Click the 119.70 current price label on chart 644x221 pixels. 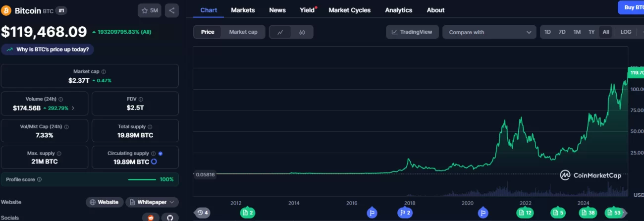pyautogui.click(x=636, y=73)
